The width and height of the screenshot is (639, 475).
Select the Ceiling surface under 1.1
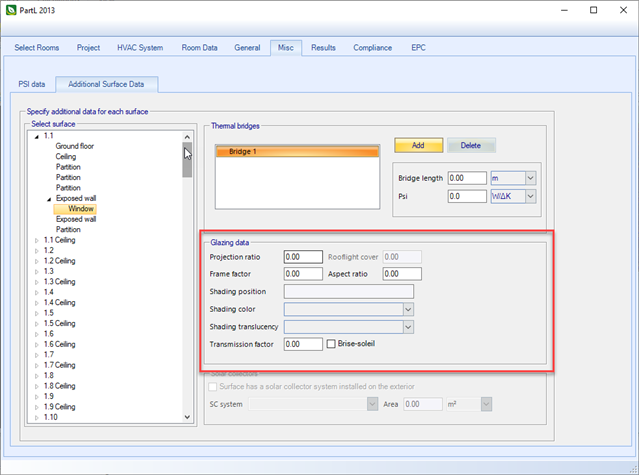coord(66,156)
